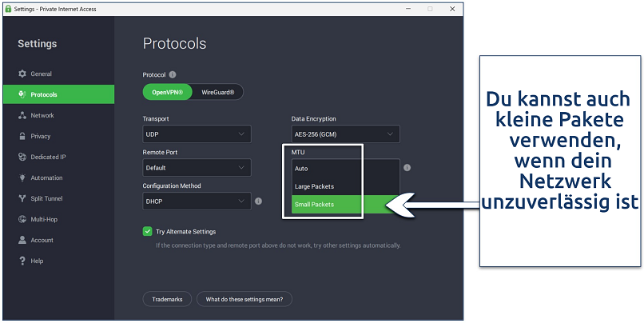Open Multi-Hop settings page
This screenshot has width=644, height=323.
click(58, 219)
